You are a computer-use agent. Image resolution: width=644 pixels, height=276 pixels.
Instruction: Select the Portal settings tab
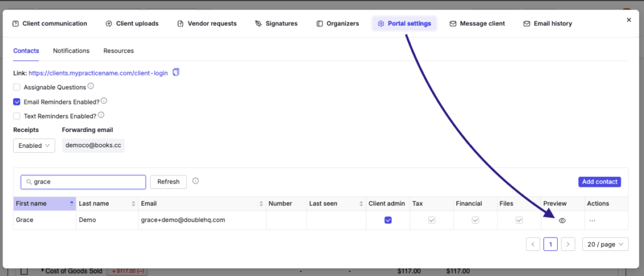[404, 23]
